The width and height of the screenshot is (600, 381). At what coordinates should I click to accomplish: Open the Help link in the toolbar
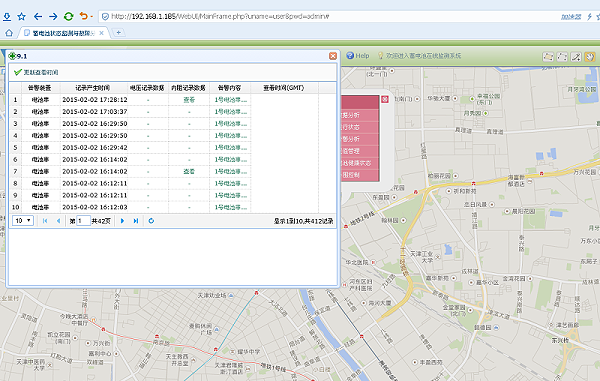click(x=362, y=56)
